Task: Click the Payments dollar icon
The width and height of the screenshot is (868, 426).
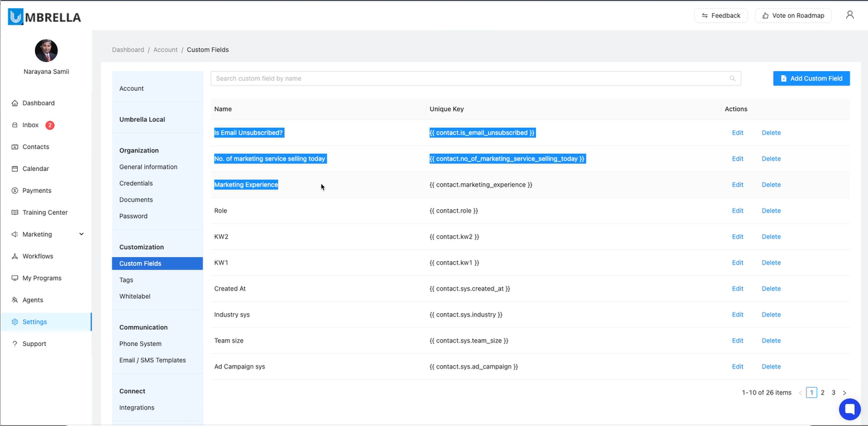Action: pyautogui.click(x=15, y=191)
